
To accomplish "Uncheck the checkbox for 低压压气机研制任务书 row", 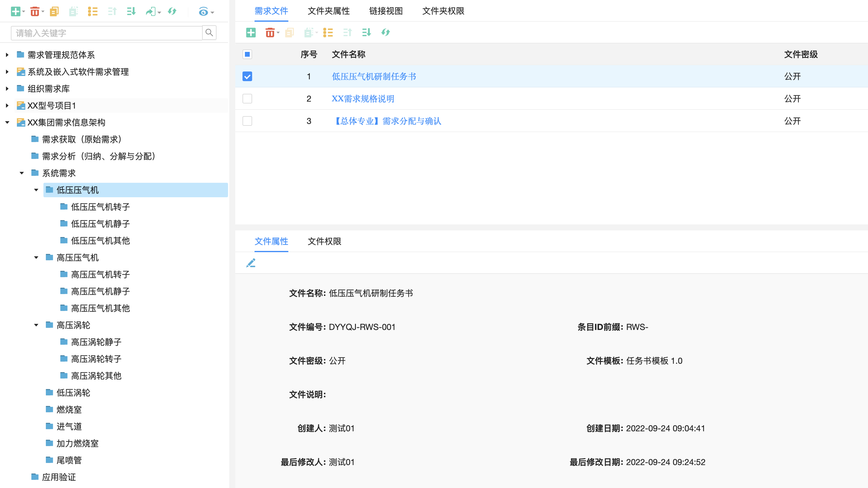I will (247, 77).
